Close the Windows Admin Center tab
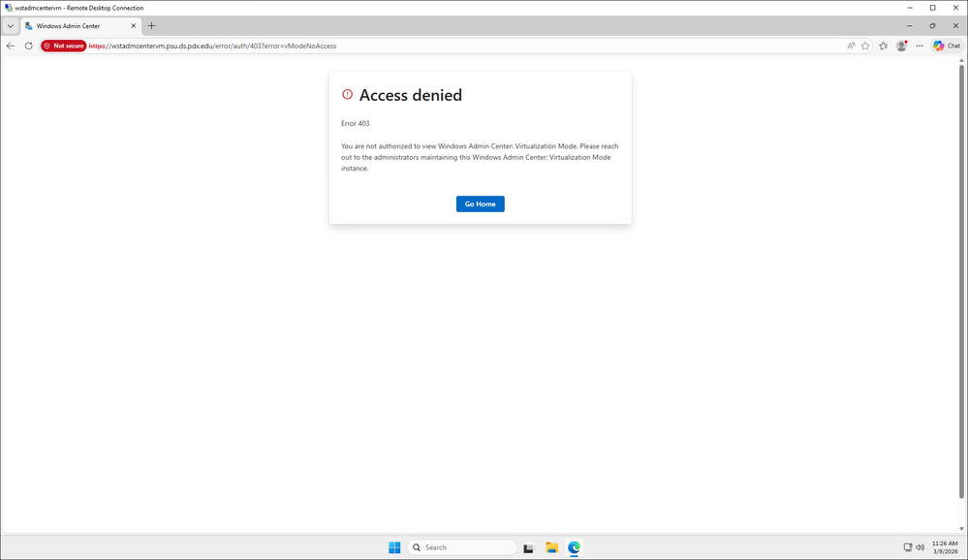This screenshot has width=968, height=560. (133, 26)
